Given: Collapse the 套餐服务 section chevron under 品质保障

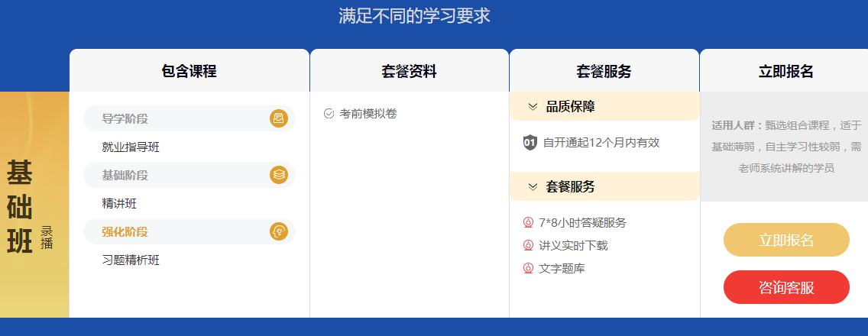Looking at the screenshot, I should (x=533, y=187).
